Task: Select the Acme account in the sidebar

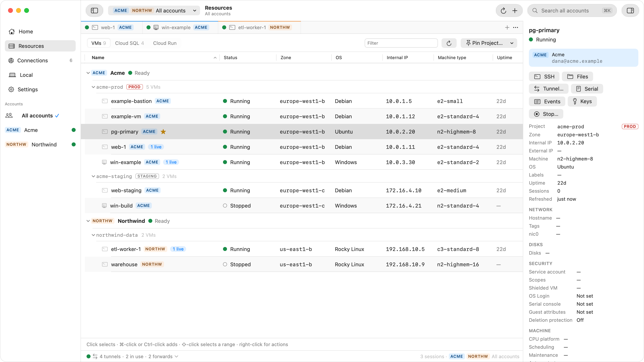Action: (x=40, y=130)
